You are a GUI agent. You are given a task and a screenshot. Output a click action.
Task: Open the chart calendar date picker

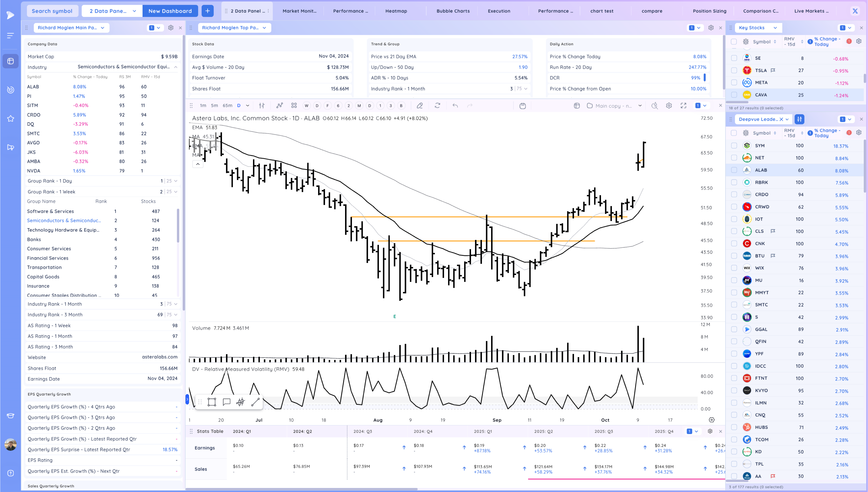pyautogui.click(x=523, y=106)
